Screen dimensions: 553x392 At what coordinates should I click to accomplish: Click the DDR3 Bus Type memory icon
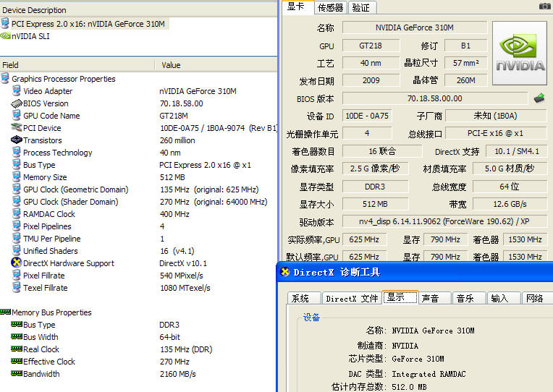click(17, 324)
